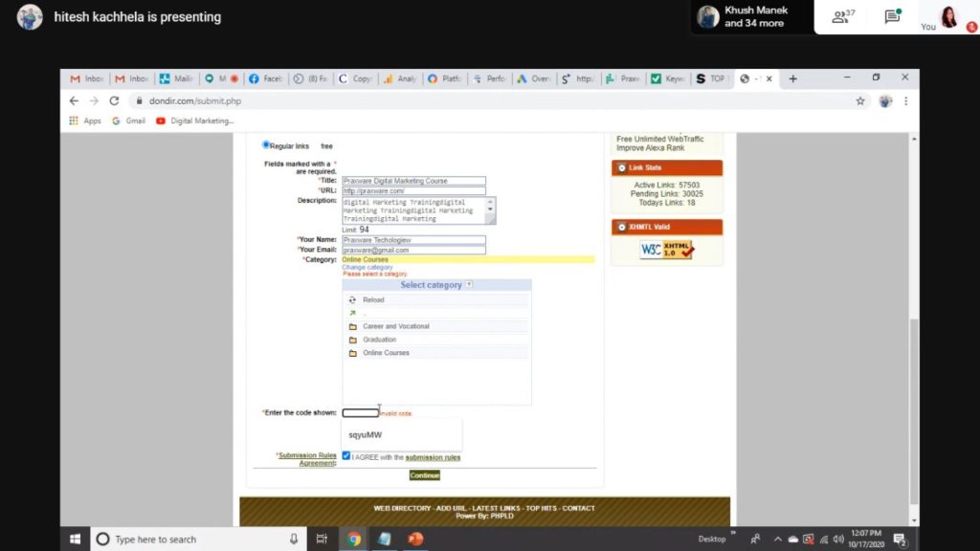Screen dimensions: 980x551
Task: Switch to the Facebook tab
Action: pos(266,78)
